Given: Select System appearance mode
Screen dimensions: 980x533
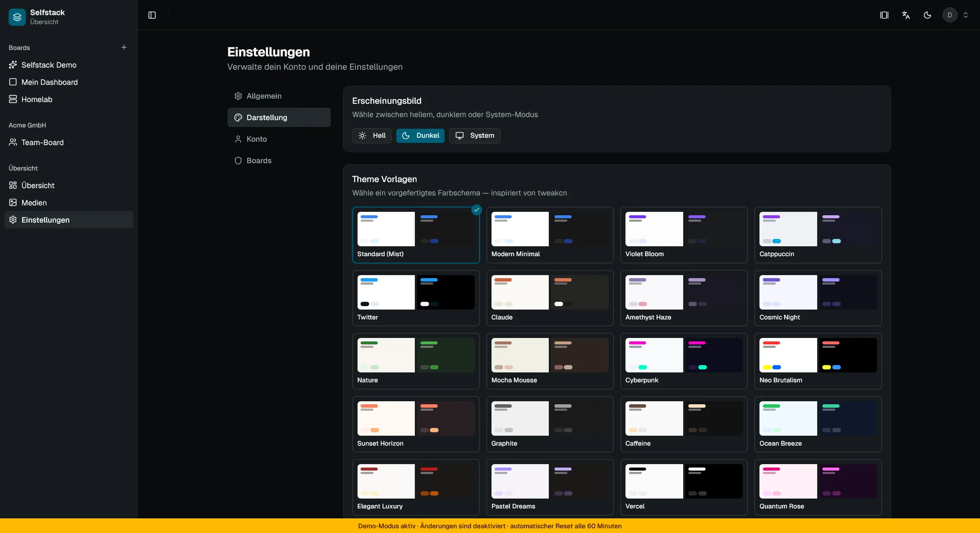Looking at the screenshot, I should pyautogui.click(x=475, y=136).
